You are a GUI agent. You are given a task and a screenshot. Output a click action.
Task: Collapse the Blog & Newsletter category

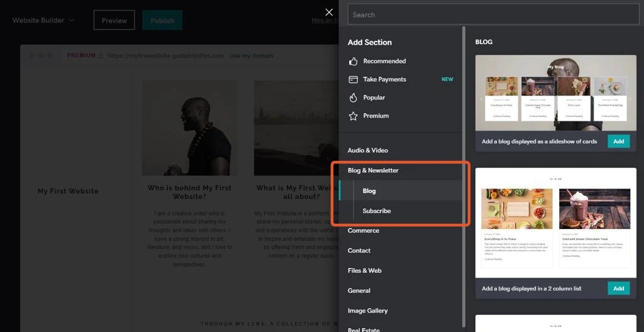[373, 170]
